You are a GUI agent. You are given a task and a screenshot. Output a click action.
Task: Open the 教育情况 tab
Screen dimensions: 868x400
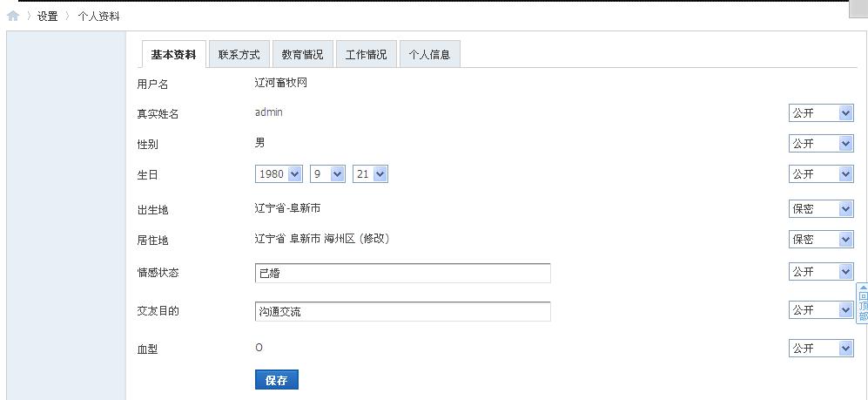(302, 54)
